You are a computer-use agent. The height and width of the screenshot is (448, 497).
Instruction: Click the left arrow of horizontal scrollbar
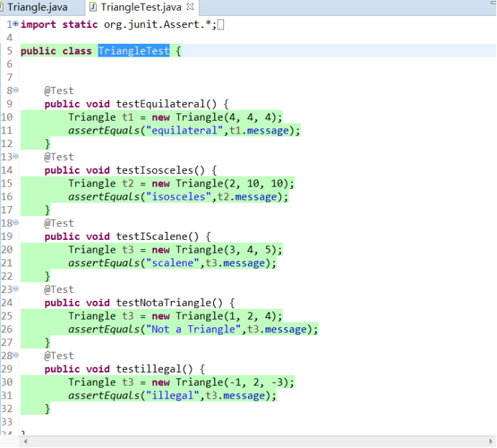(26, 442)
